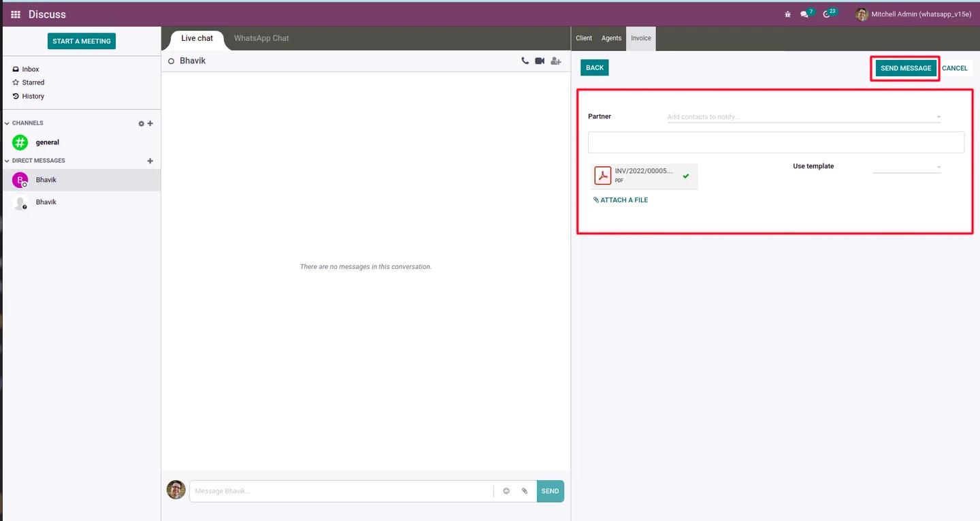Click ATTACH A FILE link
Screen dimensions: 980x521
pos(621,200)
